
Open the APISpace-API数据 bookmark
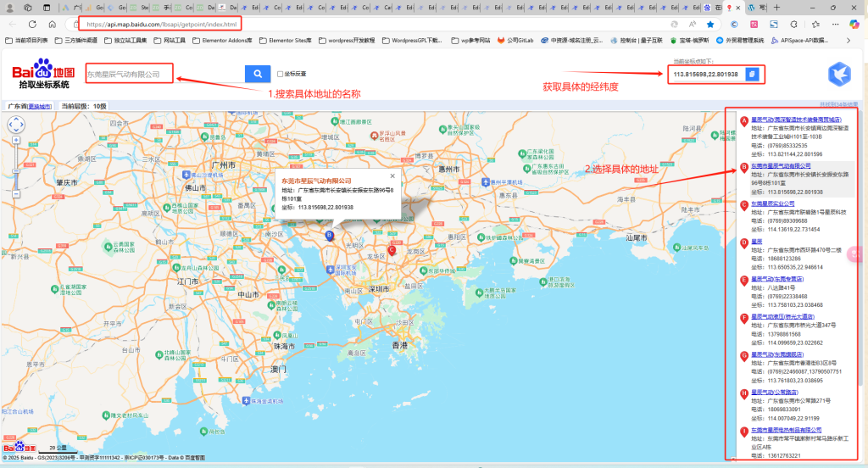(799, 41)
